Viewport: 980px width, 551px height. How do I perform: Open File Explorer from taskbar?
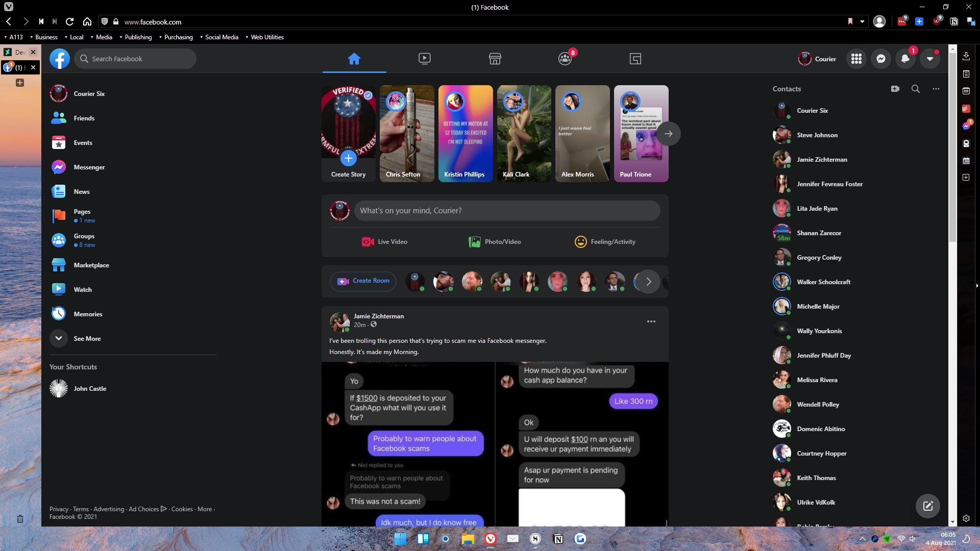click(x=468, y=539)
